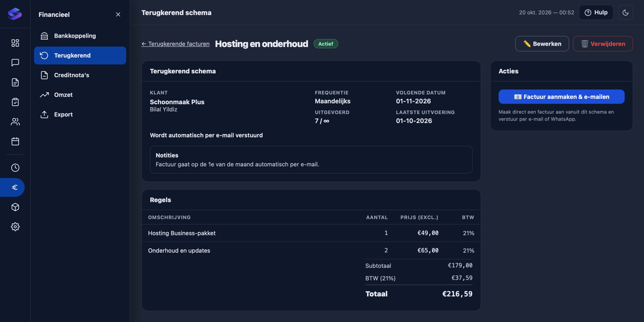The image size is (644, 322).
Task: Click the Bewerken button
Action: 542,44
